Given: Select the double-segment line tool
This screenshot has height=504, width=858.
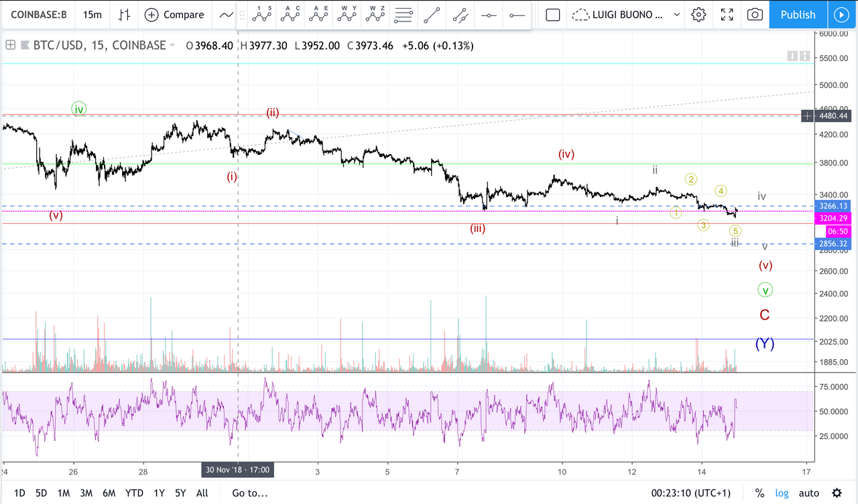Looking at the screenshot, I should pos(460,15).
